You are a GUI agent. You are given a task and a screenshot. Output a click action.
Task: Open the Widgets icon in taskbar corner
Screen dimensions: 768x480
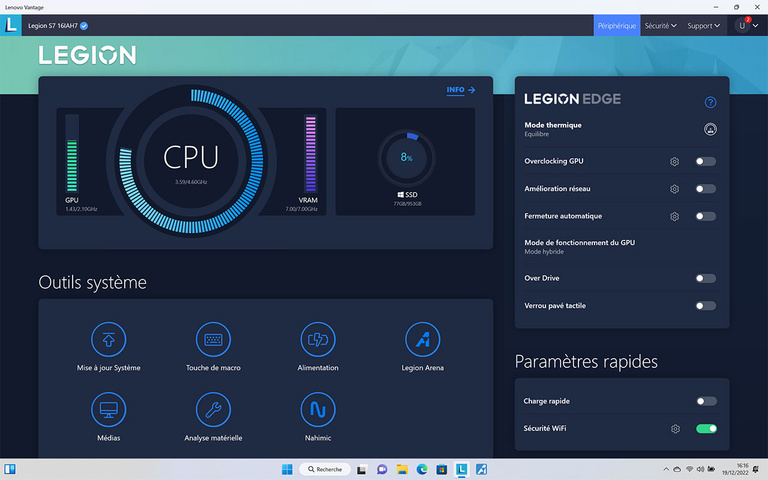pos(9,469)
